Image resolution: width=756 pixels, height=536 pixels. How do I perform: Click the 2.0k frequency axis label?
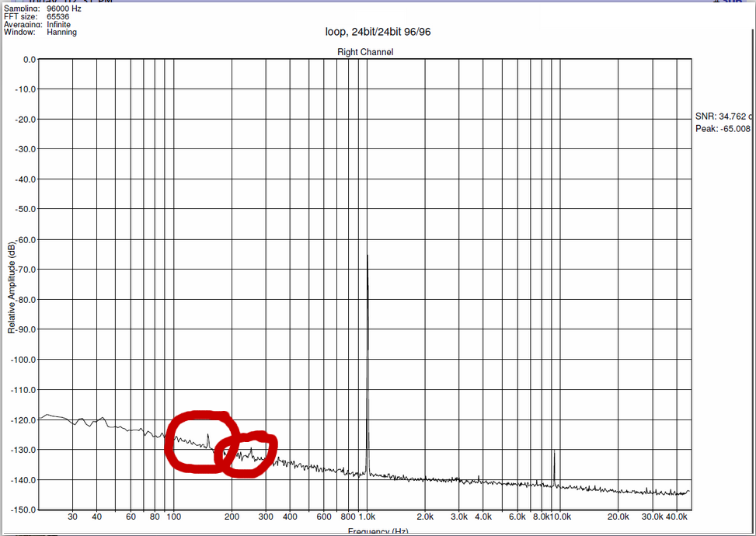pos(425,517)
